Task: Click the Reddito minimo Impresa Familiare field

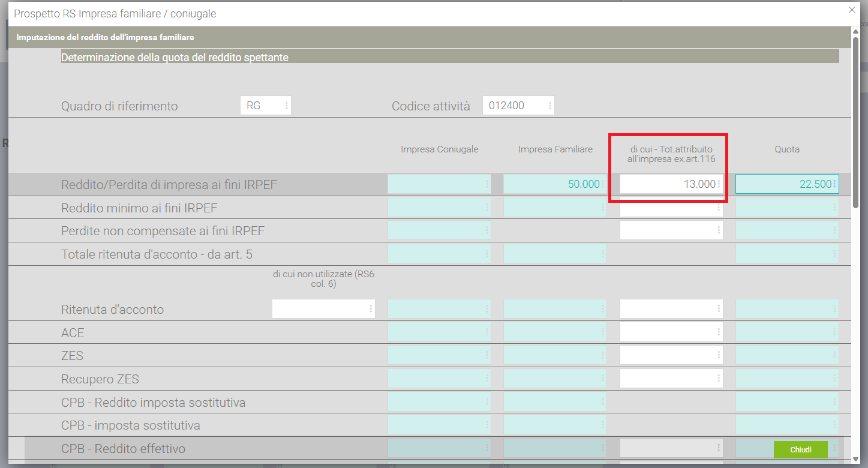Action: 555,208
